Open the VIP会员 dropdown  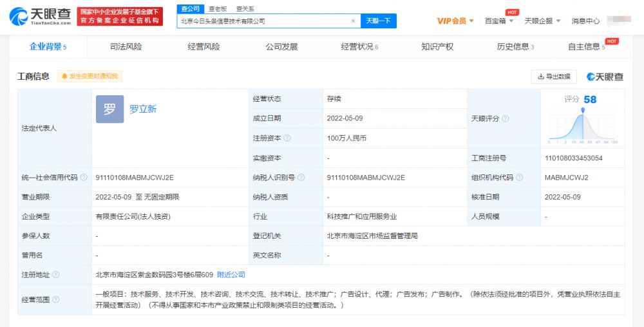(455, 21)
